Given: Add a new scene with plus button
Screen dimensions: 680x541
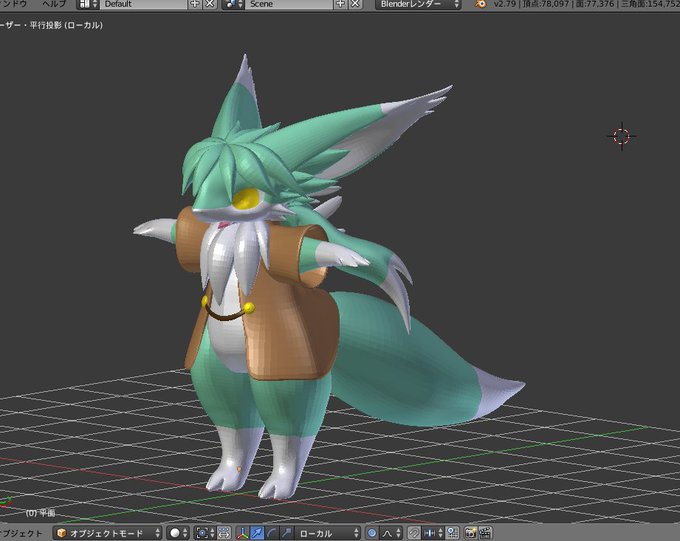Looking at the screenshot, I should point(340,4).
